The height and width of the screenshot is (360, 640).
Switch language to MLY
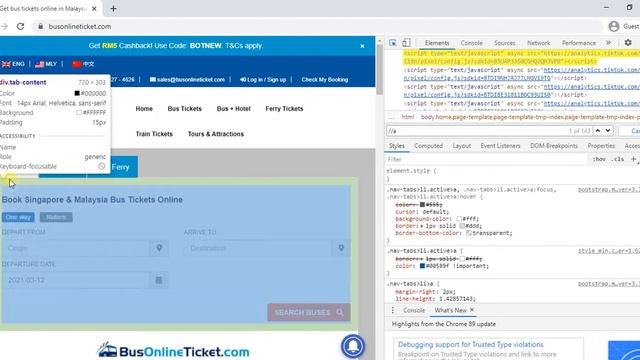click(x=46, y=64)
